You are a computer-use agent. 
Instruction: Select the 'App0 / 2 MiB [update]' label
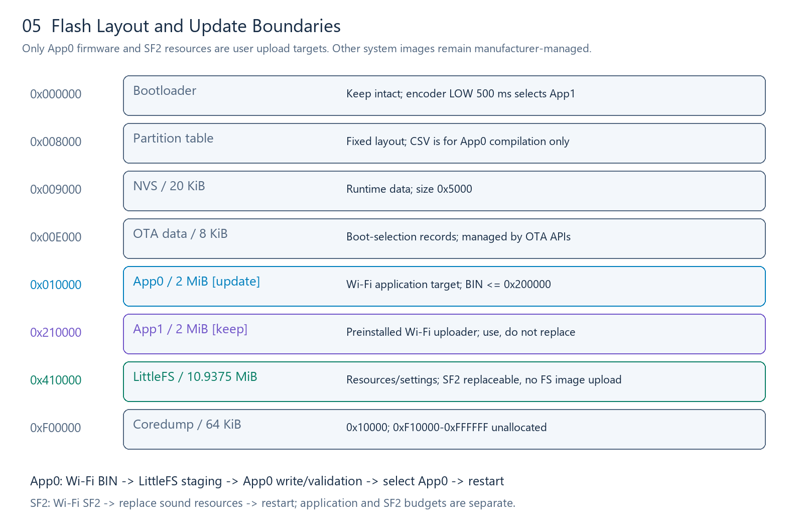[x=197, y=282]
